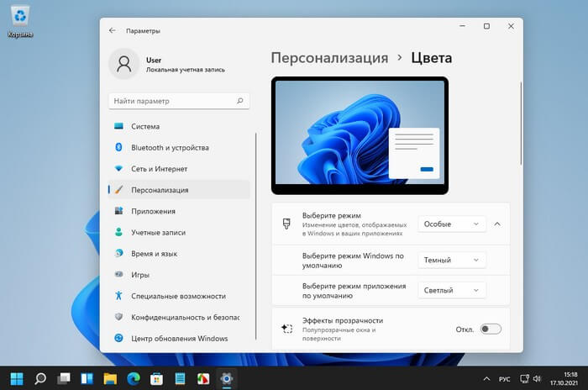The image size is (588, 390).
Task: Click the Эффекты прозрачности row title
Action: coord(343,320)
